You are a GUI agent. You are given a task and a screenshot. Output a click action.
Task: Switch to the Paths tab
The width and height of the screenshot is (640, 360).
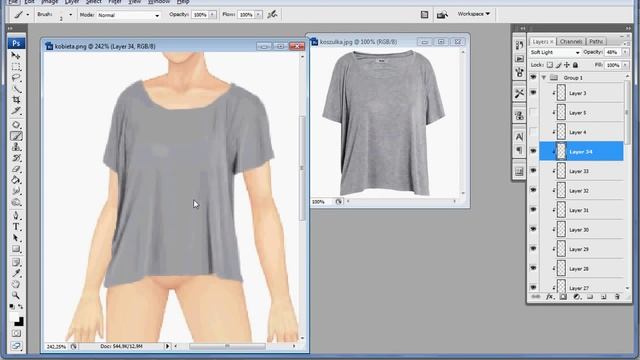click(x=596, y=42)
